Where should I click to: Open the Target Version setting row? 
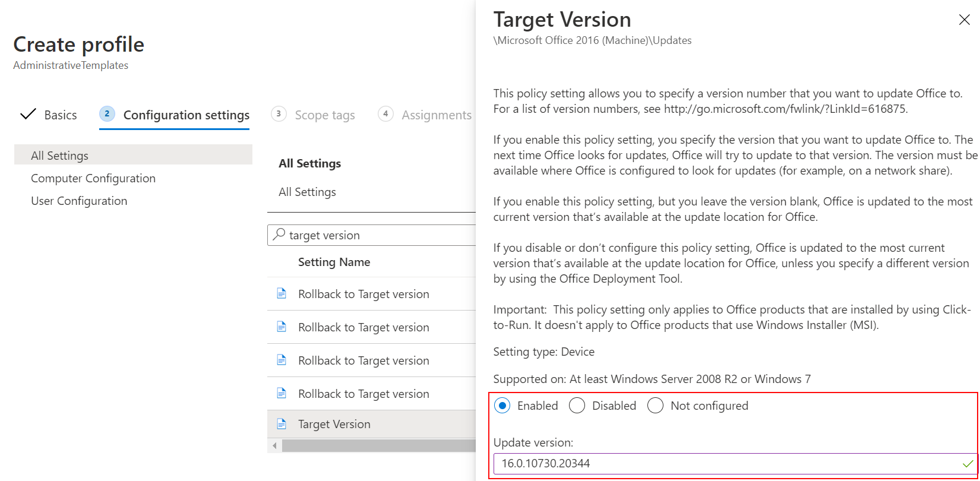[372, 424]
